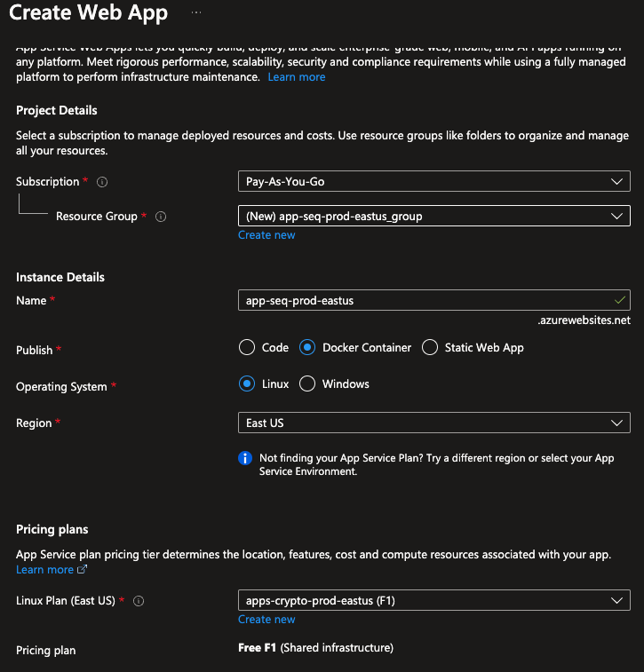Open the Resource Group dropdown

tap(434, 217)
